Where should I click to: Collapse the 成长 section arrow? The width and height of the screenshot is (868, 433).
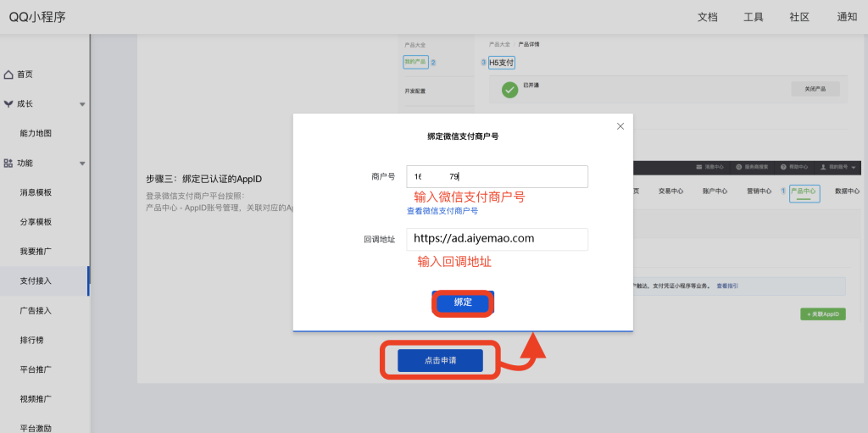pos(82,104)
